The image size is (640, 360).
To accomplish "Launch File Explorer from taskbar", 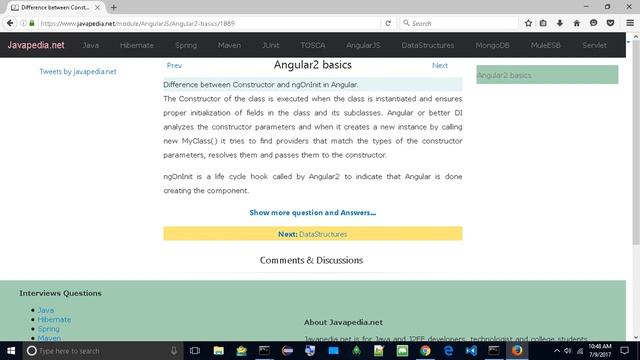I will (218, 351).
